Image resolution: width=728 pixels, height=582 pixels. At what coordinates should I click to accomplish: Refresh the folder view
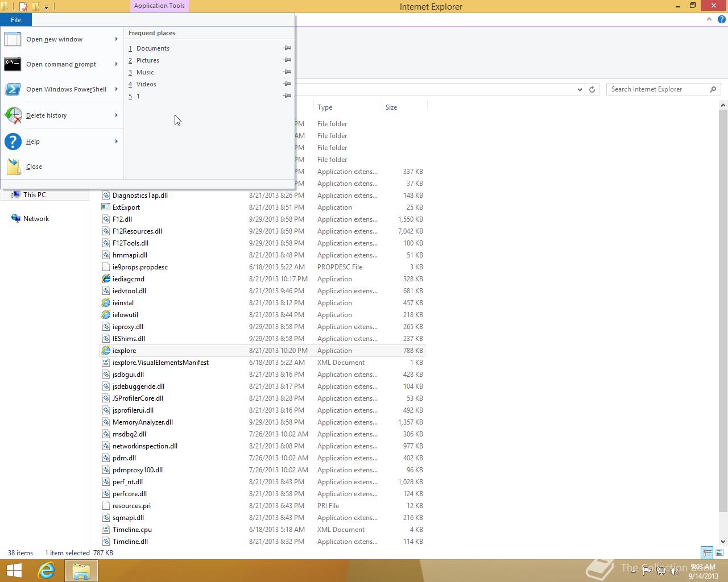[x=592, y=89]
